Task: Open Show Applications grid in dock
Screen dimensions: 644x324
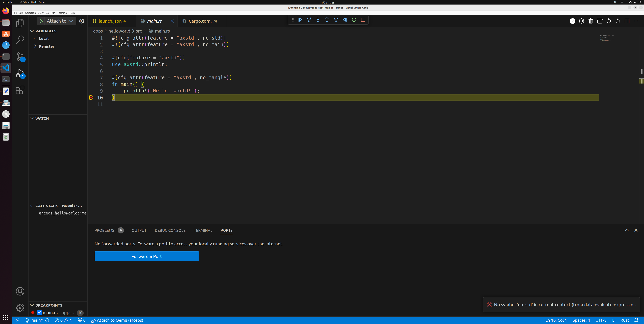Action: coord(6,318)
